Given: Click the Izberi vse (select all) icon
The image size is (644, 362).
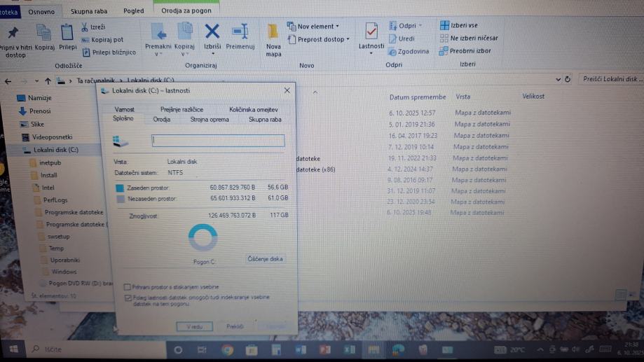Looking at the screenshot, I should point(444,25).
